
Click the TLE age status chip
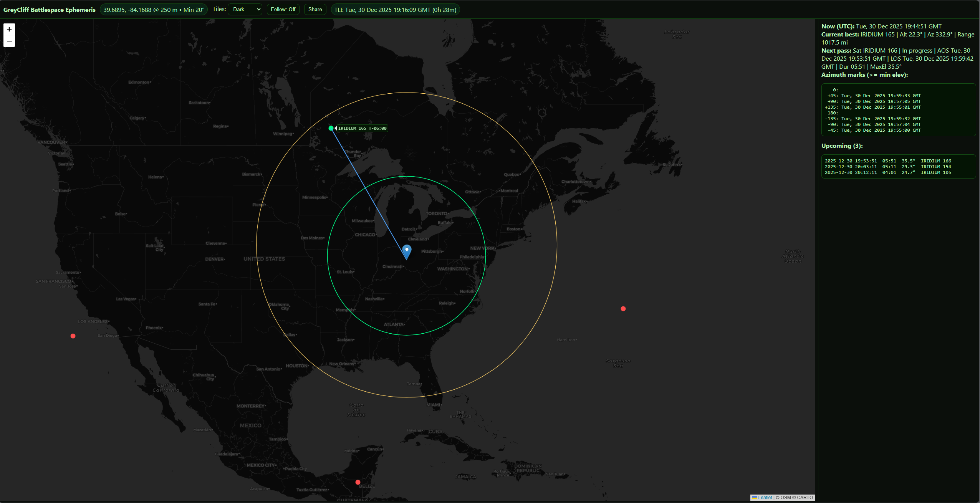[395, 9]
